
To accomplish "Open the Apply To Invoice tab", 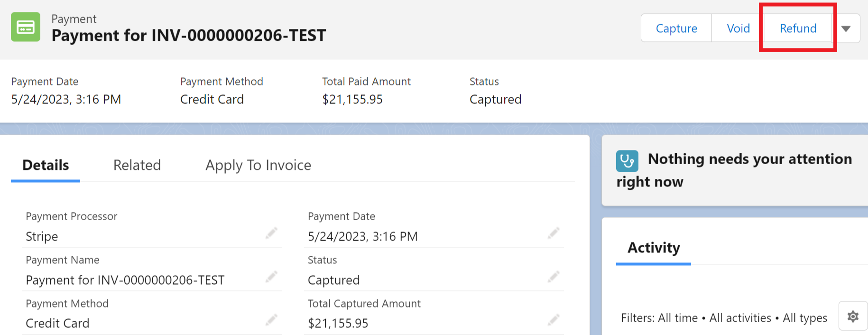I will click(x=258, y=165).
